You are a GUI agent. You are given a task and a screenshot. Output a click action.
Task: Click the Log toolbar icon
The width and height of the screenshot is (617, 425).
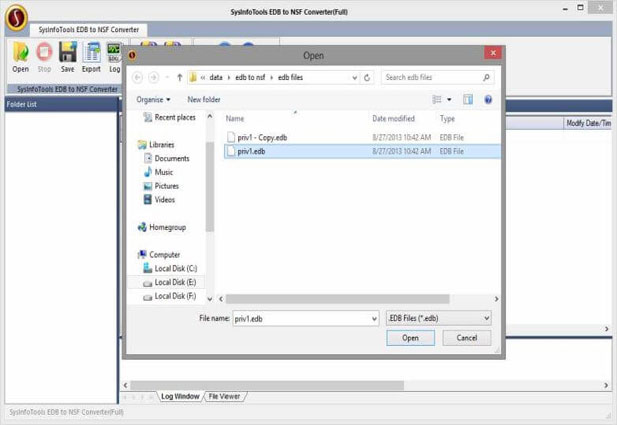114,57
